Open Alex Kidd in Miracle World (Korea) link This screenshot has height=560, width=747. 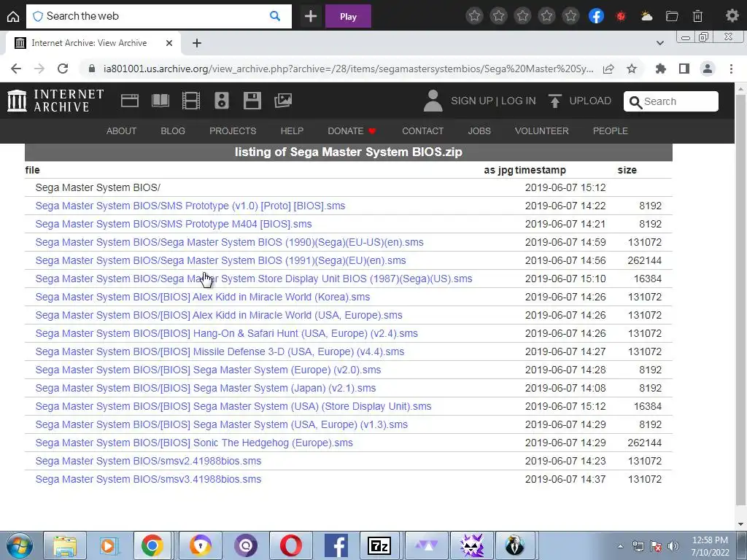203,297
